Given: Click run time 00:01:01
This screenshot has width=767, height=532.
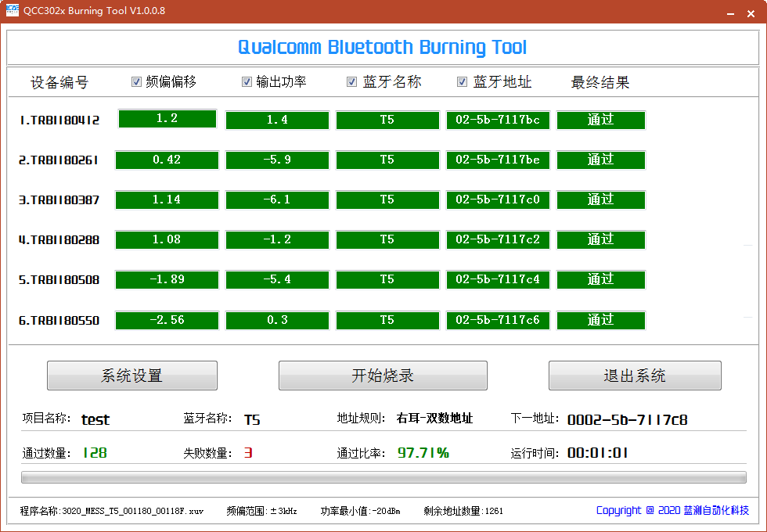Looking at the screenshot, I should (x=598, y=453).
